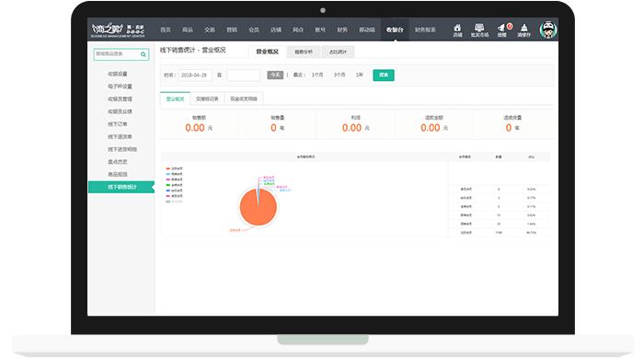
Task: Toggle the pink legend swatch
Action: tap(168, 196)
